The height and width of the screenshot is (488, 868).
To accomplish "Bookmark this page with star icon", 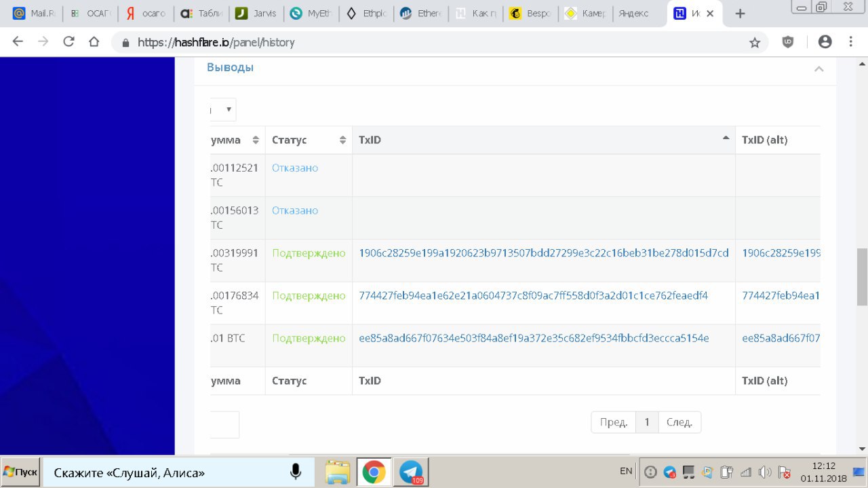I will point(755,42).
